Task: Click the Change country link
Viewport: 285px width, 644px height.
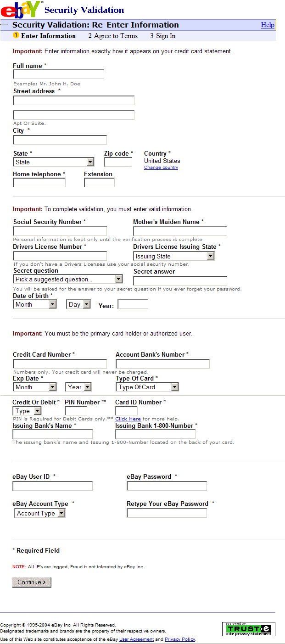Action: pyautogui.click(x=161, y=168)
